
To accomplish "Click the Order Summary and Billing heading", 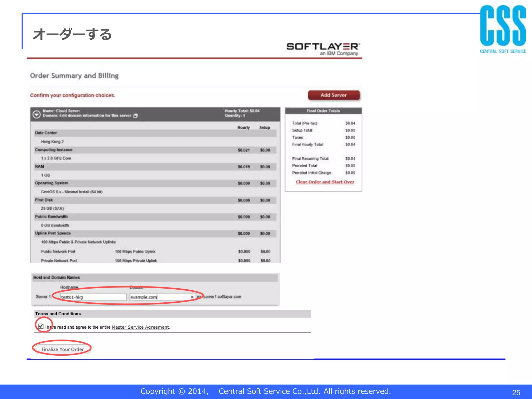I will [x=74, y=76].
